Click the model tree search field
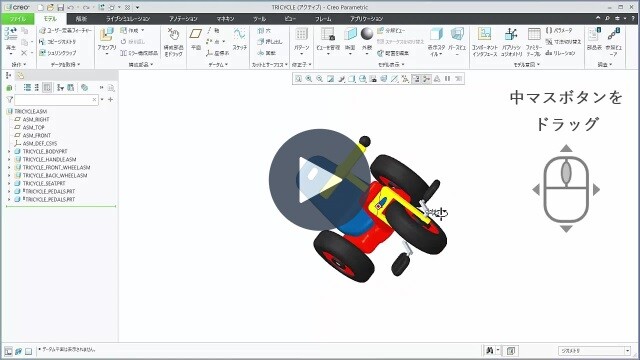Viewport: 640px width, 360px height. pyautogui.click(x=56, y=100)
